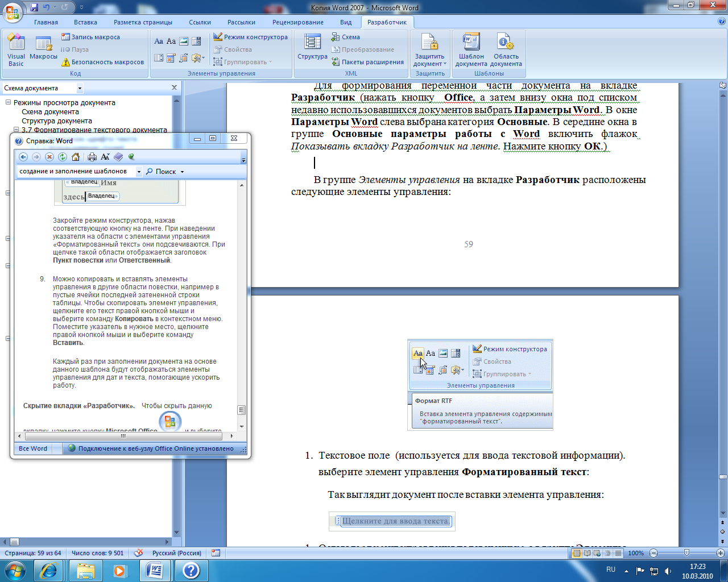Adjust the zoom slider in the status bar
Viewport: 728px width, 582px height.
coord(686,553)
